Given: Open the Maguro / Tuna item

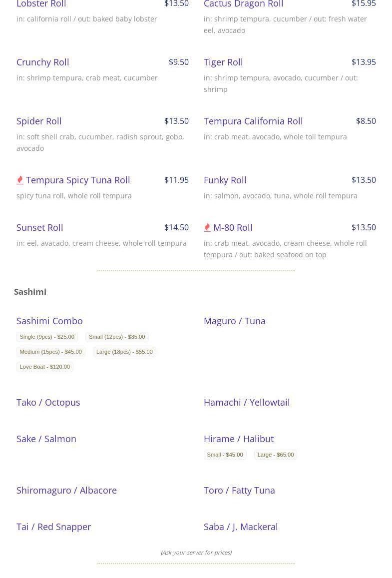Looking at the screenshot, I should coord(234,321).
